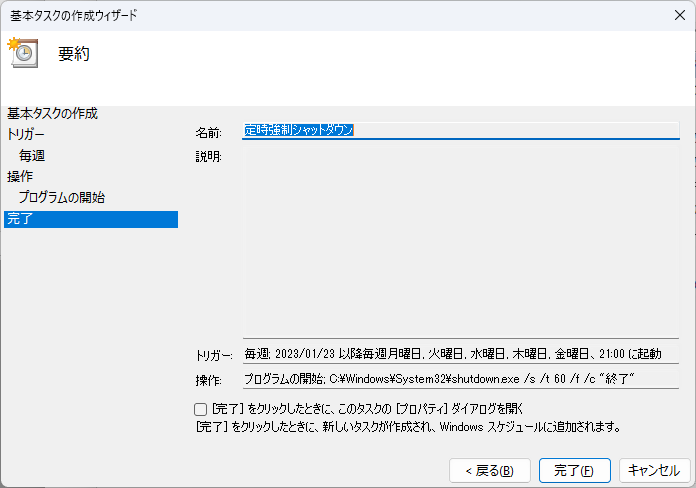Click the 名前 field containing 定時強制シャットダウン
The width and height of the screenshot is (696, 488).
point(461,130)
